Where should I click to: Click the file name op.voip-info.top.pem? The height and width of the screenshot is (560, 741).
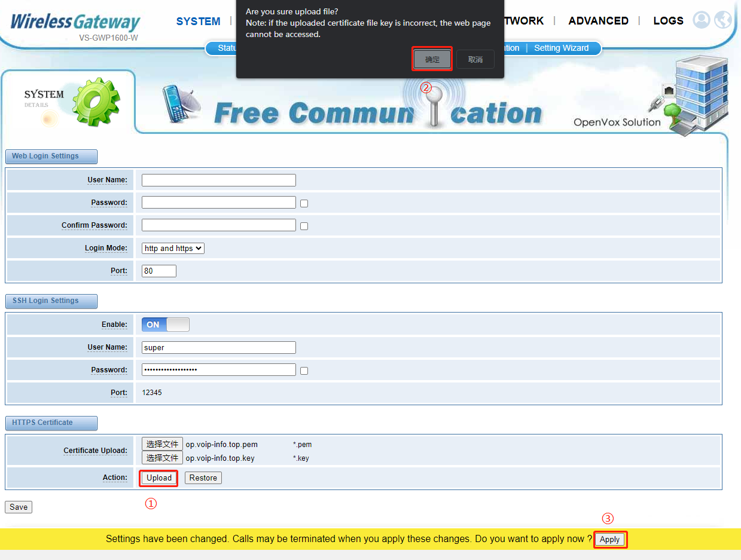click(222, 445)
